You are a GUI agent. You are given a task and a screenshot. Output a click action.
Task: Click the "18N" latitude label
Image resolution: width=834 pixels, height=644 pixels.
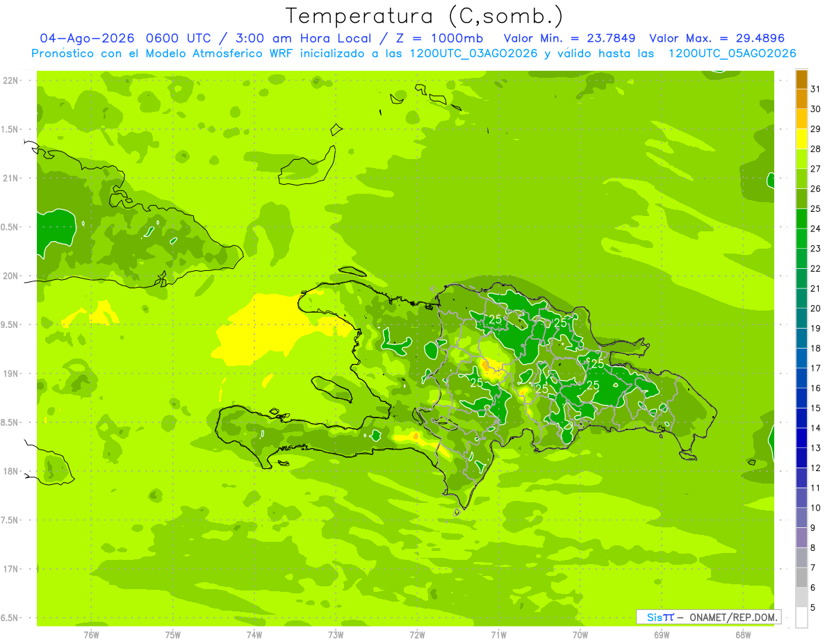[11, 472]
